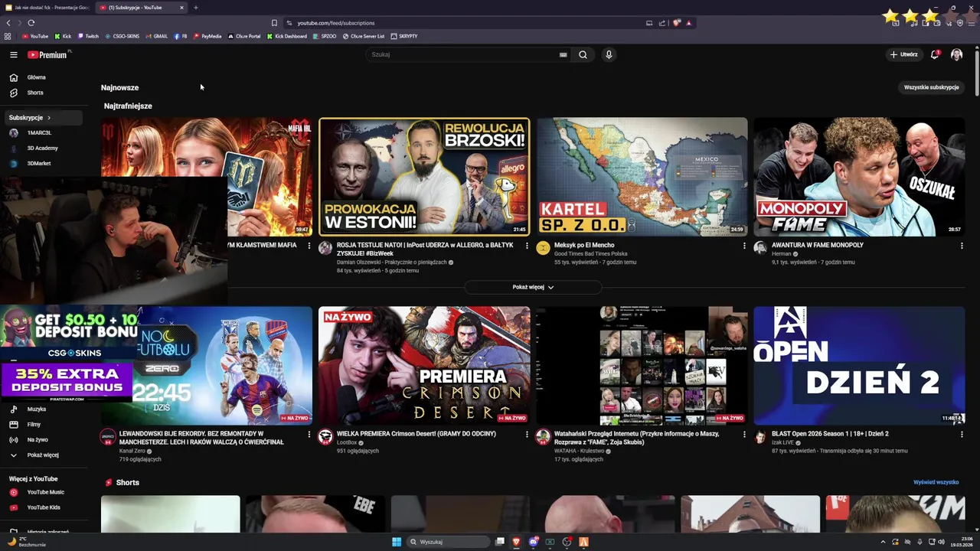Open the Windows Start button
This screenshot has height=551, width=980.
[x=397, y=542]
